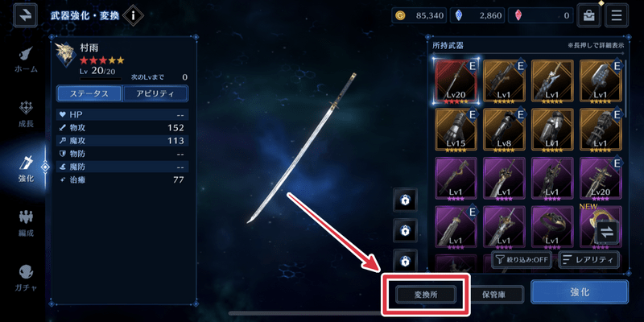This screenshot has height=322, width=644.
Task: Go to 成長 in the sidebar
Action: click(27, 114)
